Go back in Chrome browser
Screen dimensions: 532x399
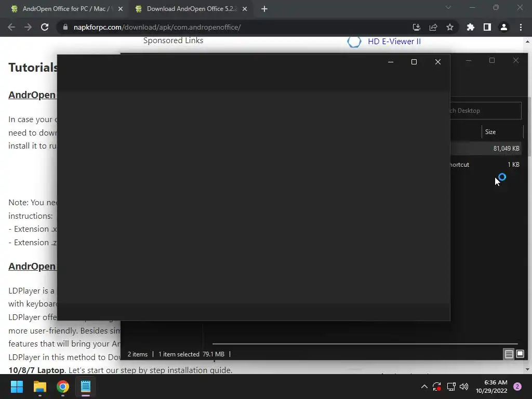(x=11, y=27)
